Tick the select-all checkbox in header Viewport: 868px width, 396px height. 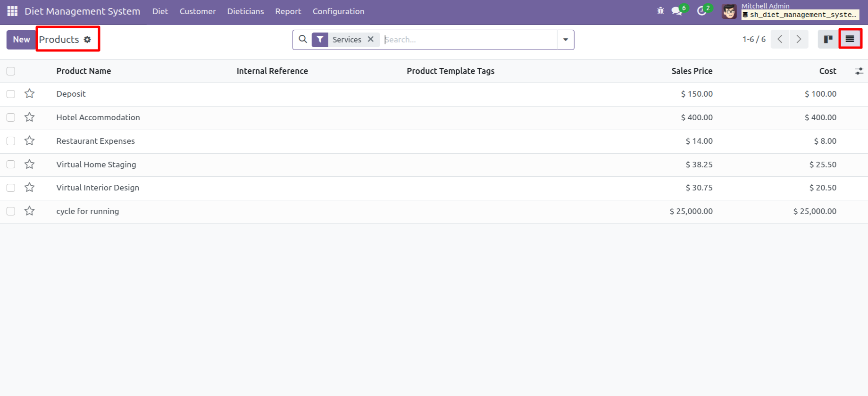coord(11,71)
